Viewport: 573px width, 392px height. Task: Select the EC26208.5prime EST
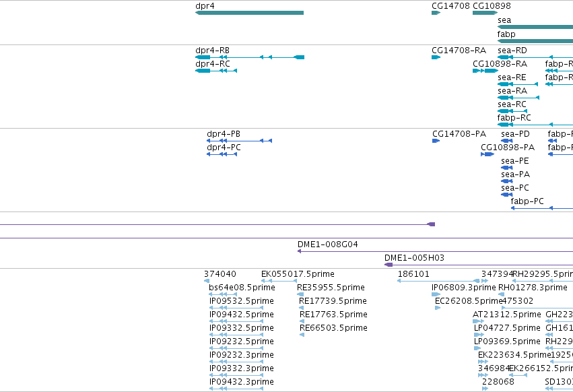(x=438, y=308)
